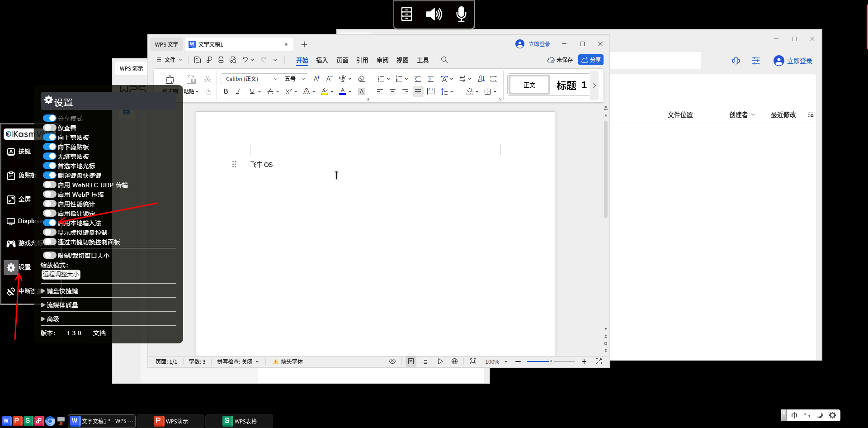The width and height of the screenshot is (868, 428).
Task: Expand the 流媒体质量 section
Action: (x=59, y=305)
